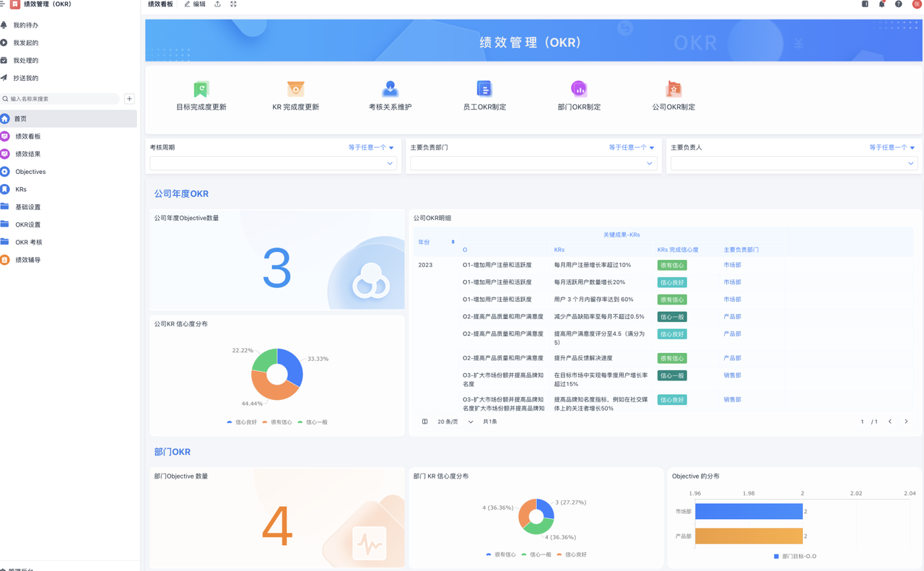The width and height of the screenshot is (924, 571).
Task: Focus the 输入名称来搜索 search field
Action: (x=61, y=99)
